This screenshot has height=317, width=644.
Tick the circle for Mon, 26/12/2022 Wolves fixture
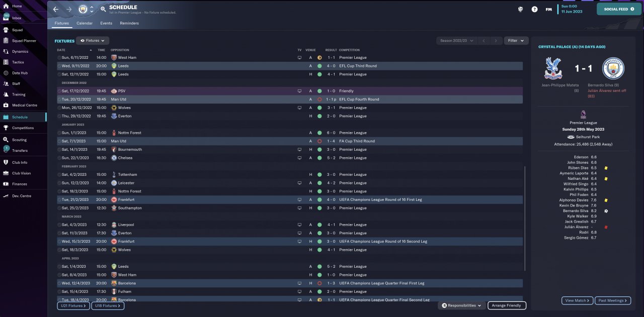tap(59, 108)
